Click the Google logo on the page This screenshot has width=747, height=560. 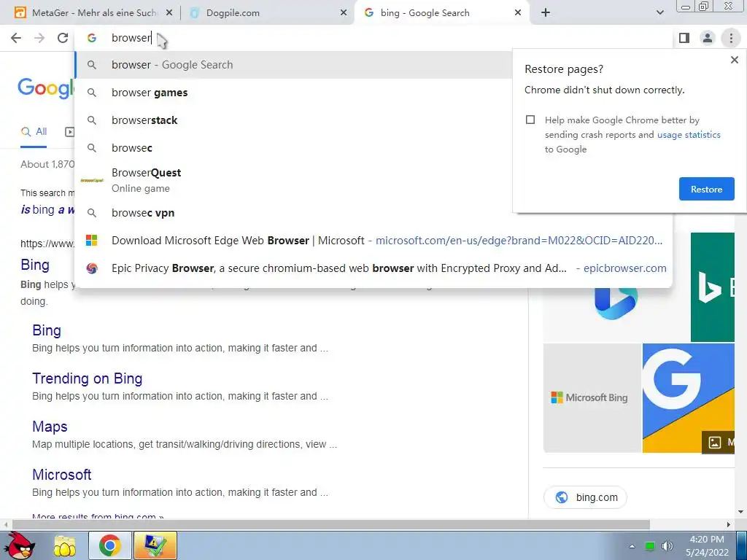coord(46,88)
